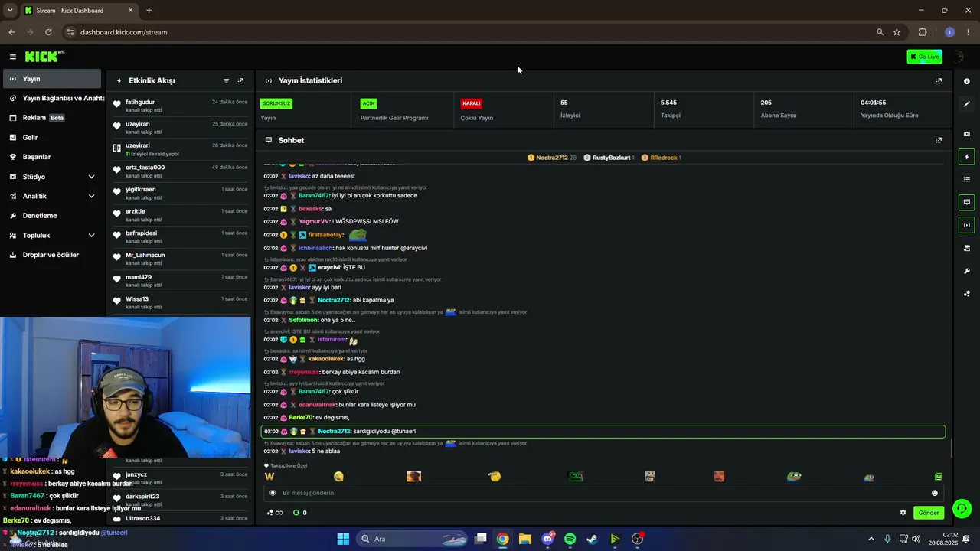Pop out the Sohbet chat panel

coord(939,140)
